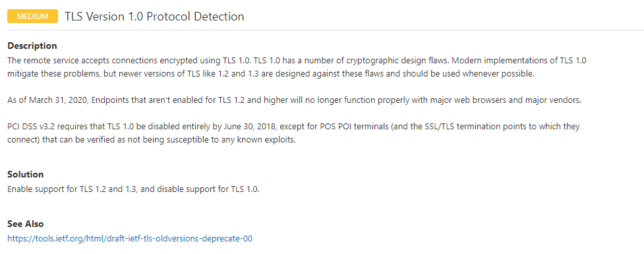Select the Solution section heading
Image resolution: width=644 pixels, height=254 pixels.
coord(26,174)
